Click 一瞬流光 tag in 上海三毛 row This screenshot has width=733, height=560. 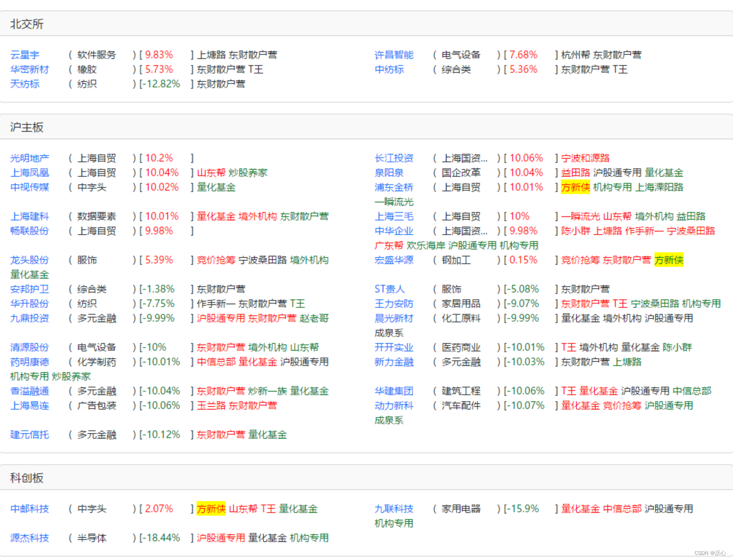(x=580, y=216)
